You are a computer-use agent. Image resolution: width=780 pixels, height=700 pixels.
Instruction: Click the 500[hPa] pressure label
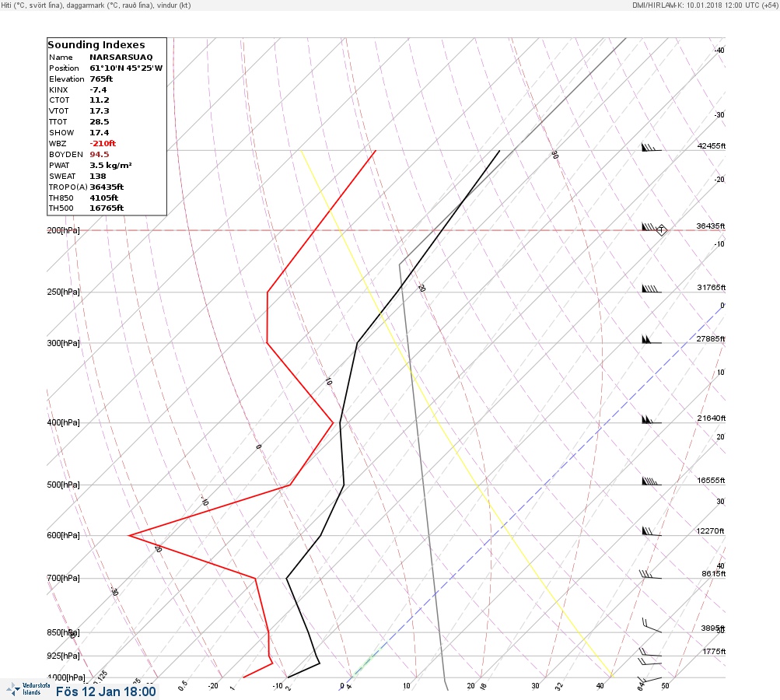(63, 485)
